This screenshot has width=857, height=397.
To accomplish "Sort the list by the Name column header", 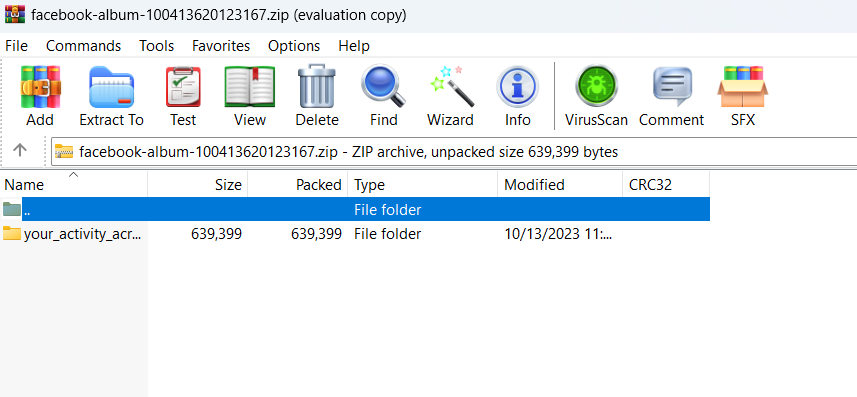I will (x=74, y=185).
